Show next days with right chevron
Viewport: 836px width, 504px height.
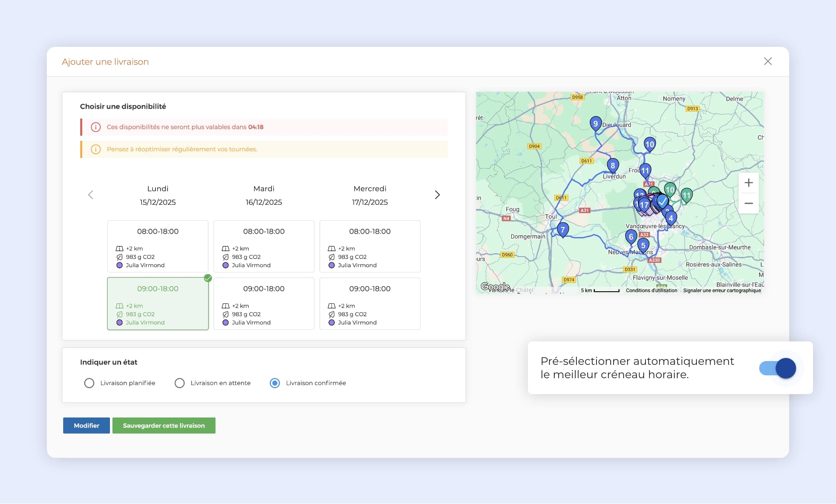pyautogui.click(x=437, y=195)
